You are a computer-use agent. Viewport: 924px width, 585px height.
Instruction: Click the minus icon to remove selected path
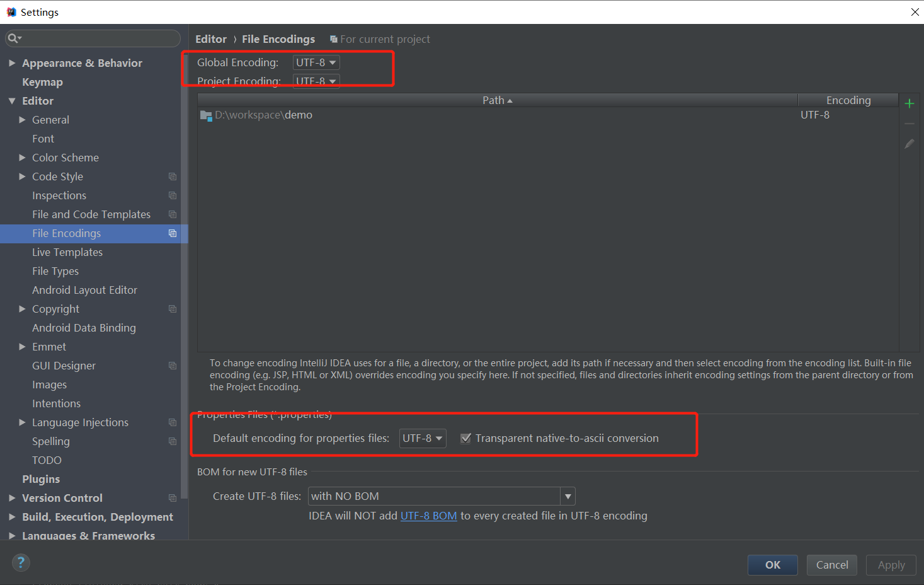coord(909,124)
